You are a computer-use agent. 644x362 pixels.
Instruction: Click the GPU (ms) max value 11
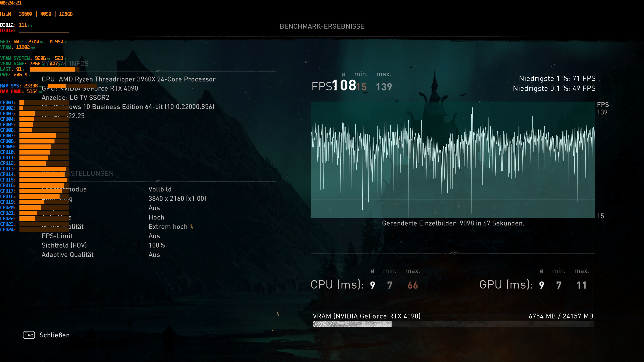(x=581, y=285)
